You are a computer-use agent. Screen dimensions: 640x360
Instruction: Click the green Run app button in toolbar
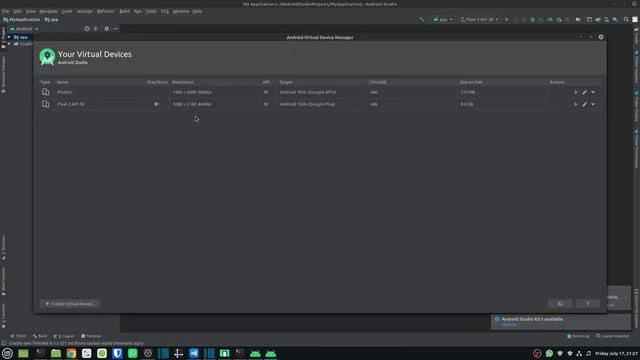tap(507, 20)
